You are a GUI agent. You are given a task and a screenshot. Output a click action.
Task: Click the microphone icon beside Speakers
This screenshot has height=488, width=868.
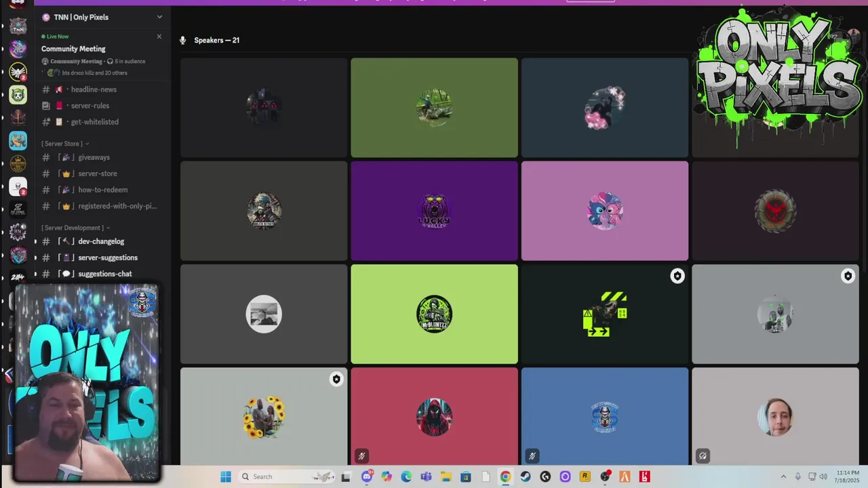pos(182,40)
